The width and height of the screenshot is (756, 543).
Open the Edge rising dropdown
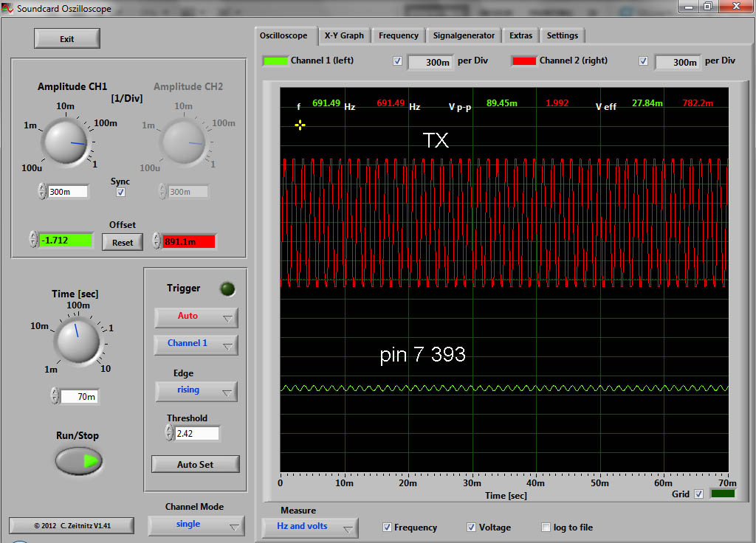(196, 391)
